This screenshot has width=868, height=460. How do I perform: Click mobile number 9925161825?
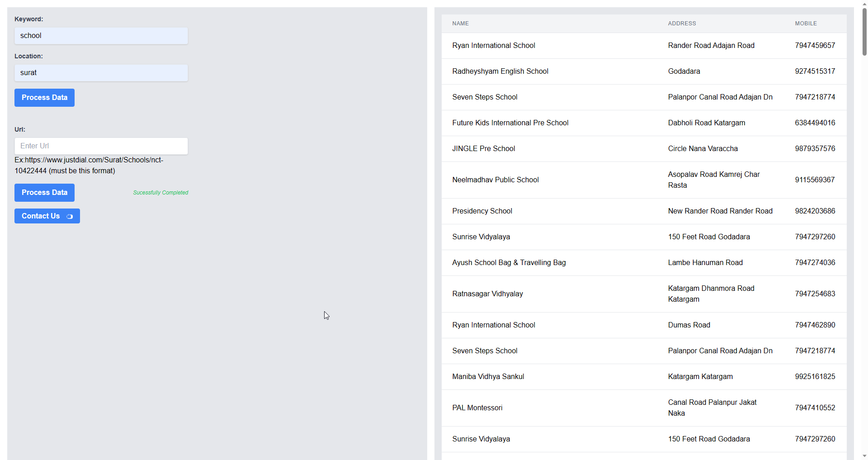click(815, 377)
